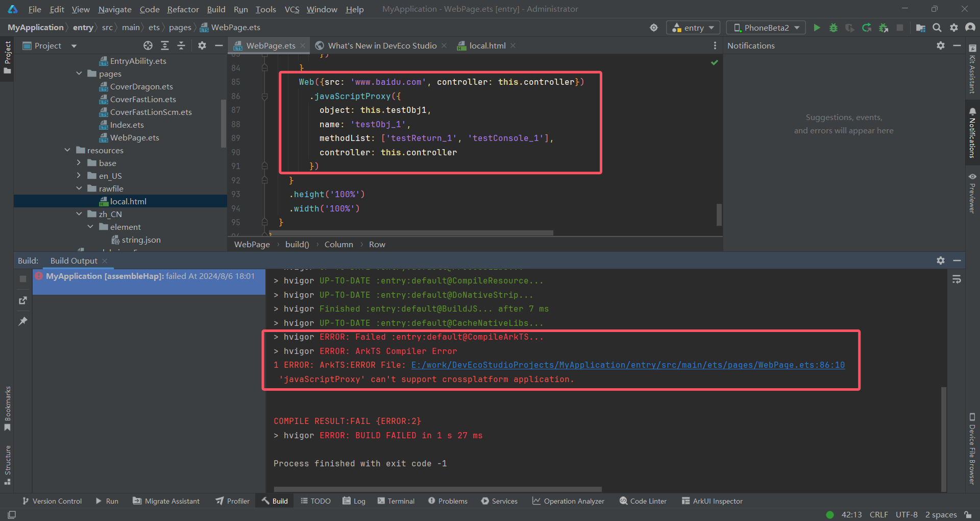Open Project panel options gear
The width and height of the screenshot is (980, 521).
[x=202, y=45]
